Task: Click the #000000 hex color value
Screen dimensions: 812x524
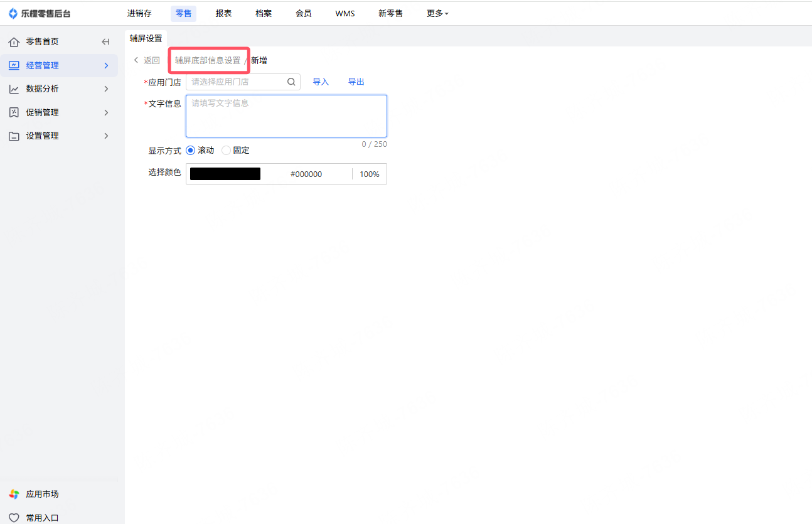Action: pyautogui.click(x=306, y=174)
